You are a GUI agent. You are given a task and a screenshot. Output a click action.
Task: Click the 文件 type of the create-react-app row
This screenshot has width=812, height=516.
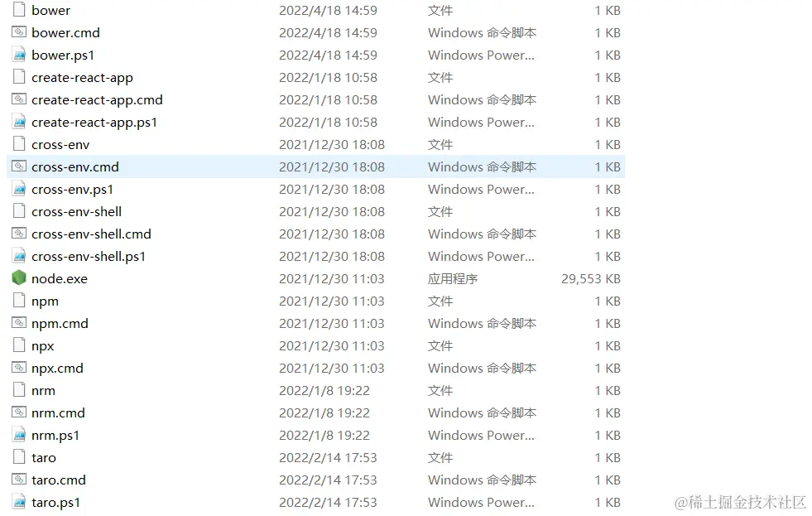[440, 78]
